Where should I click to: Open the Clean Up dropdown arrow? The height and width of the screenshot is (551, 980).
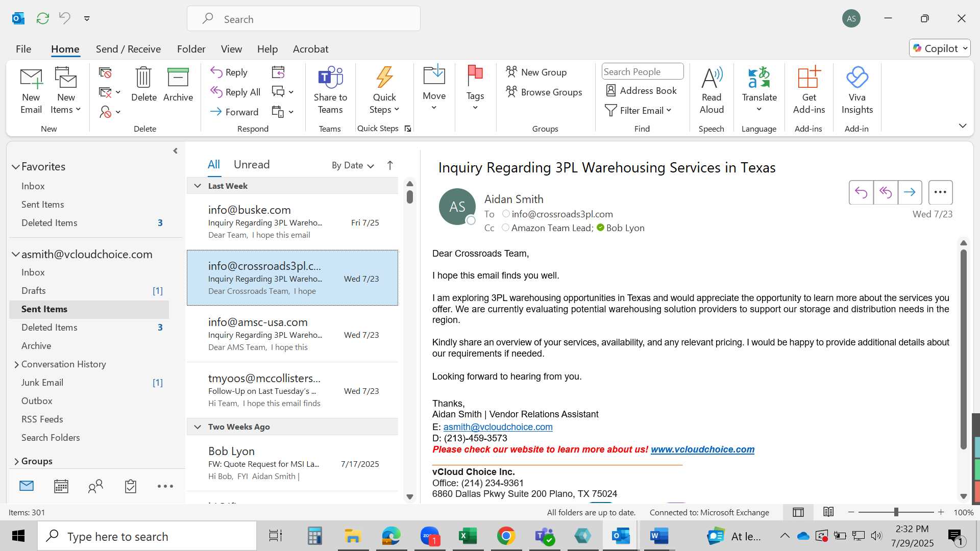point(118,92)
